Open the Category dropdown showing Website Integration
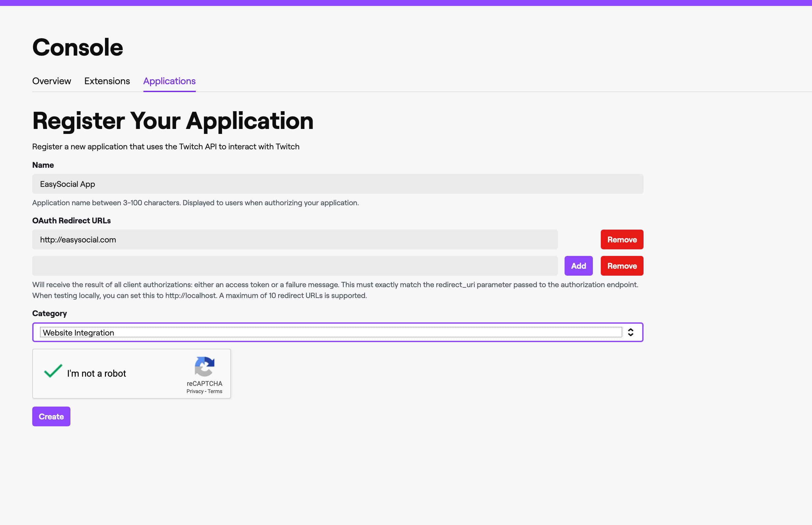 tap(338, 332)
